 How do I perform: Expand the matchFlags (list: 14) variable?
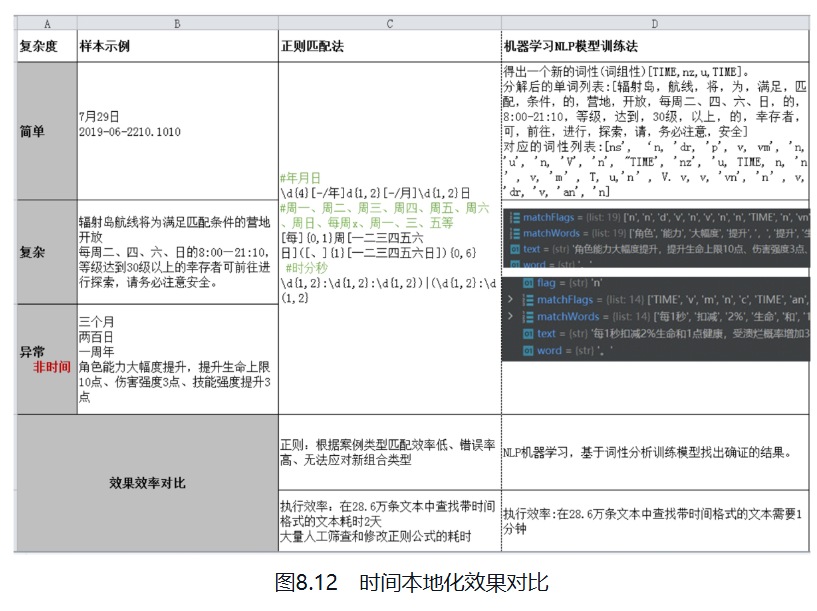click(x=509, y=300)
